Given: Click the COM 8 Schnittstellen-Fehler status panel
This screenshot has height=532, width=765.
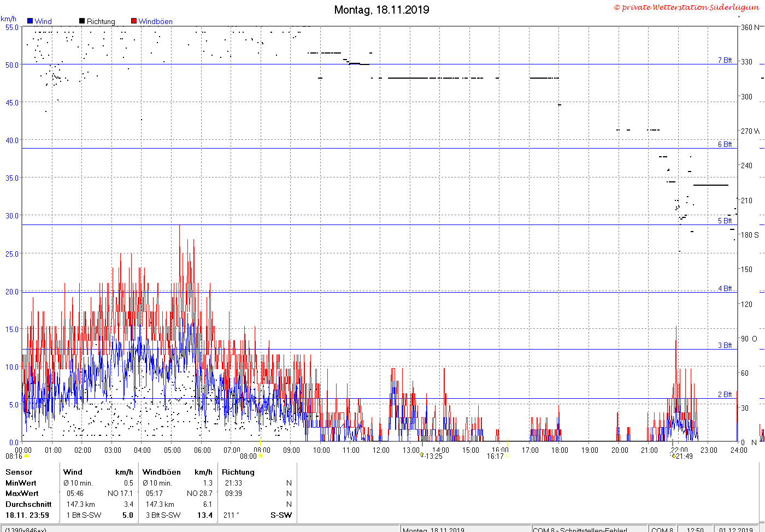Looking at the screenshot, I should point(590,529).
